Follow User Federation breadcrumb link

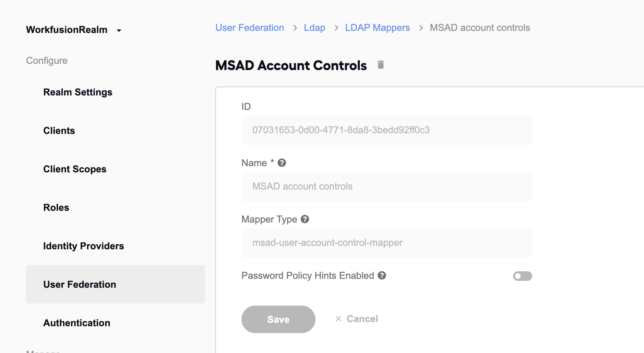(250, 27)
